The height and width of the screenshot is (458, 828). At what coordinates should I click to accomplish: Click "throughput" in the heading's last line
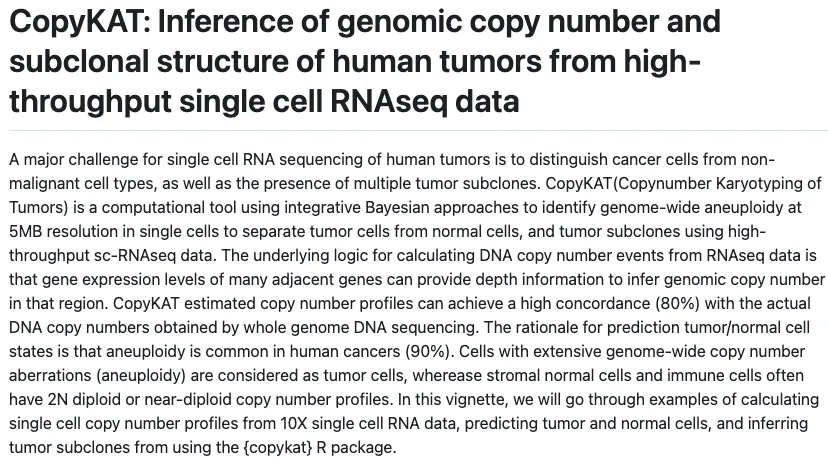click(x=90, y=102)
